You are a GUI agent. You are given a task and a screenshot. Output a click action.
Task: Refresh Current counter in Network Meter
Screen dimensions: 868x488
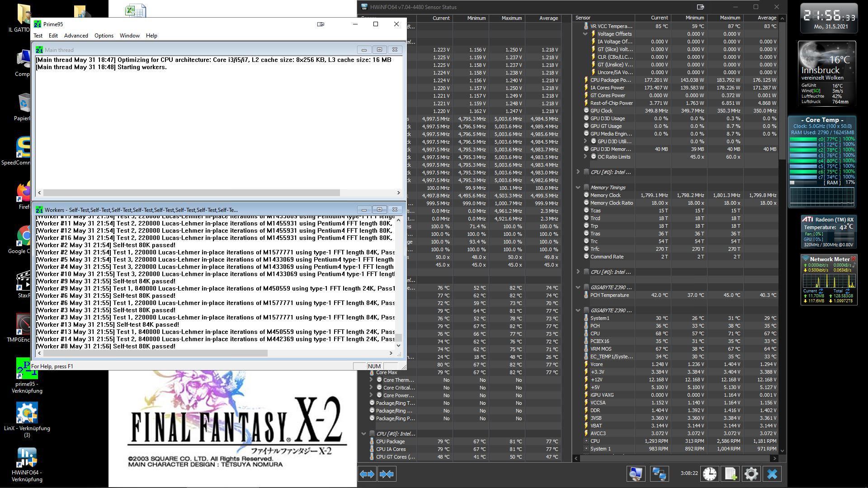click(821, 291)
